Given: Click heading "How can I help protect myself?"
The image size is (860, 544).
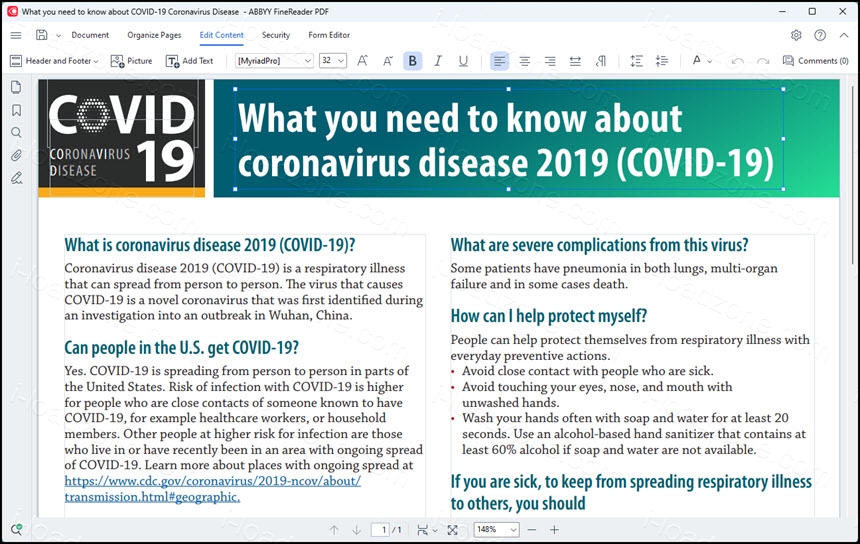Looking at the screenshot, I should pos(548,316).
